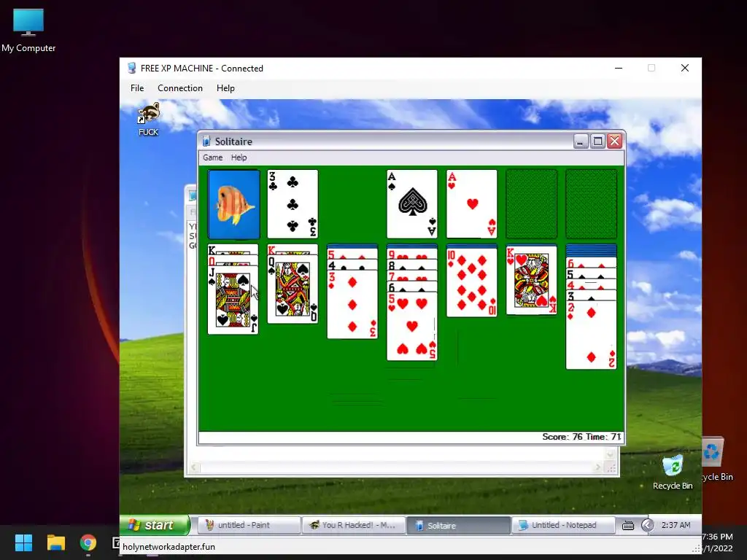The image size is (747, 560).
Task: Select the Jack of spades card
Action: point(233,300)
